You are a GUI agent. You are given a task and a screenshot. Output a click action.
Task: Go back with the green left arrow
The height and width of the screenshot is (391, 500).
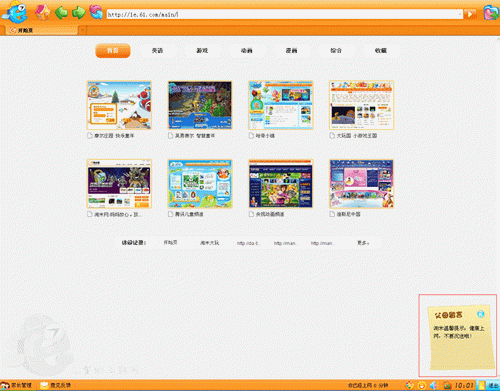[61, 13]
